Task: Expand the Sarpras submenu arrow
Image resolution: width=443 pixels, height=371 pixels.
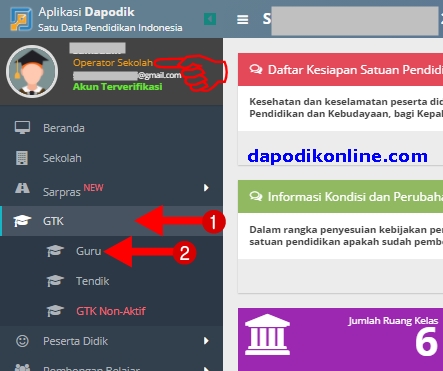Action: [x=206, y=188]
